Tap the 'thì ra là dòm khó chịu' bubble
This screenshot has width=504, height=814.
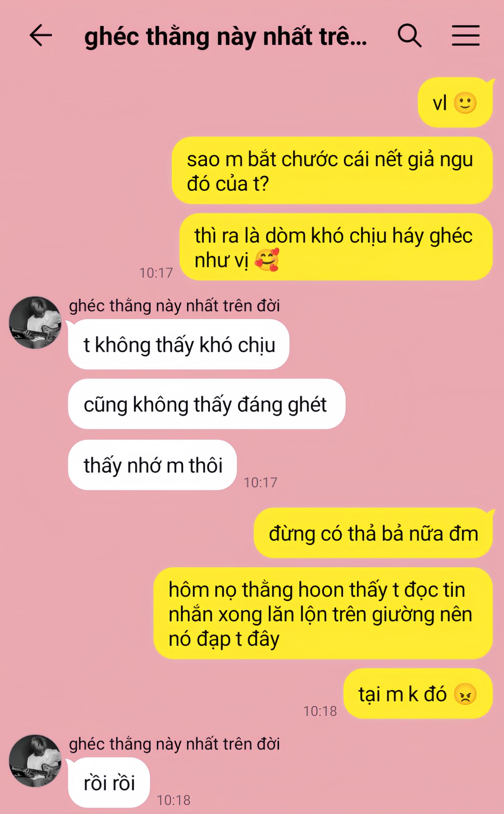336,247
